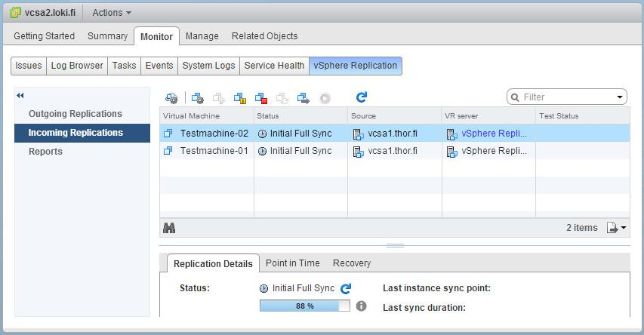This screenshot has height=335, width=644.
Task: Click the info icon beside progress bar
Action: click(361, 306)
